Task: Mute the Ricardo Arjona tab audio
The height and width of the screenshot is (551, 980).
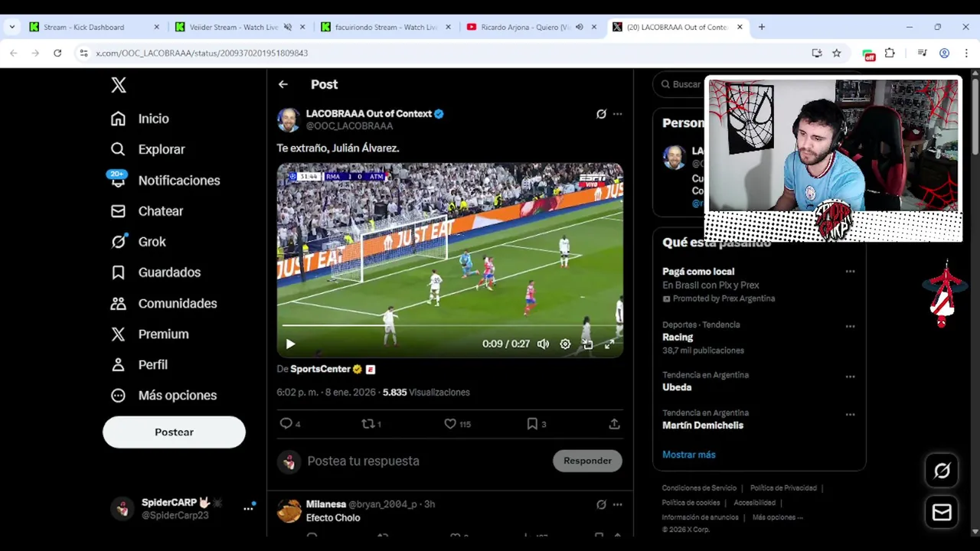Action: click(580, 27)
